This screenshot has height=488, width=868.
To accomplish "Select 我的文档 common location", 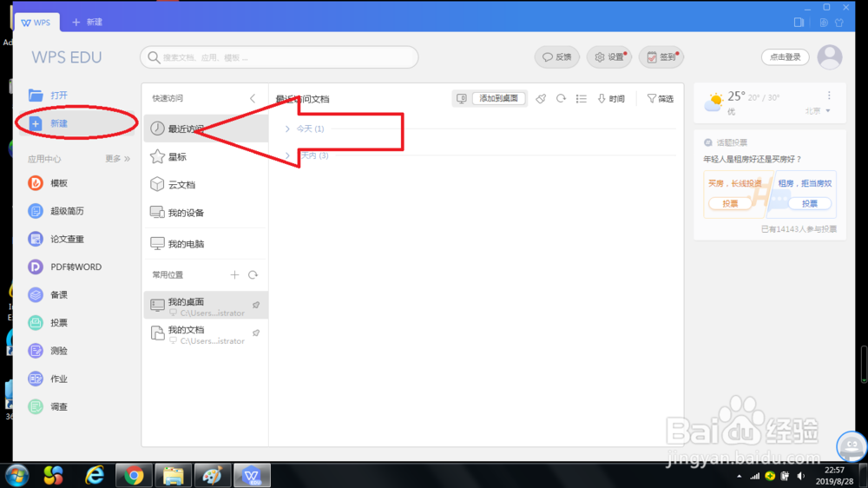I will [x=206, y=333].
